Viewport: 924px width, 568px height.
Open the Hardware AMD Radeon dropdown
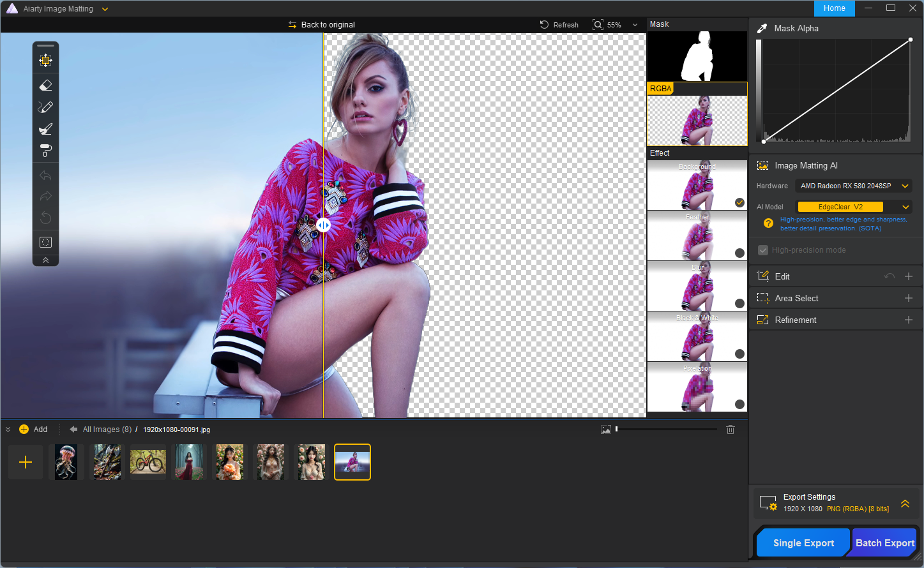coord(854,186)
